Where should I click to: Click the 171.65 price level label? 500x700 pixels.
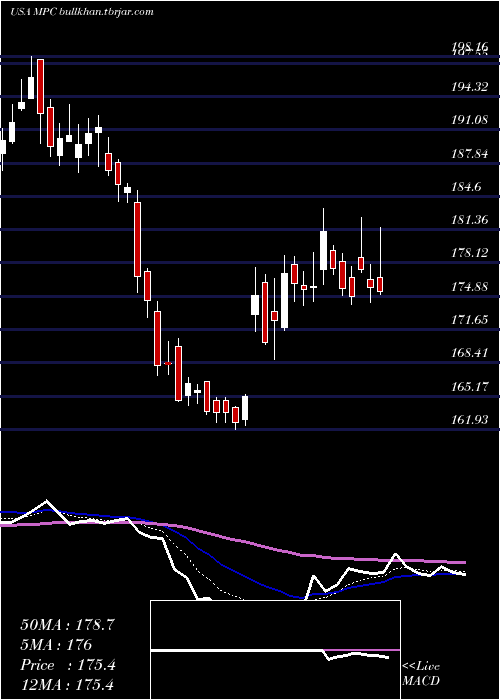[469, 320]
